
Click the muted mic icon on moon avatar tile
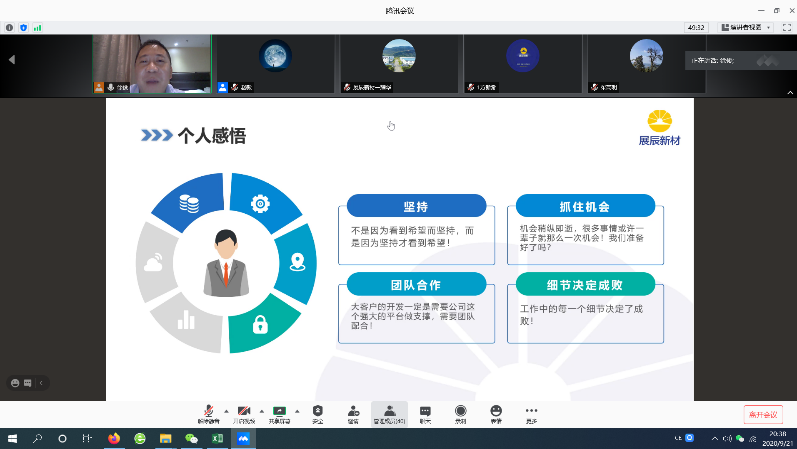pyautogui.click(x=234, y=87)
